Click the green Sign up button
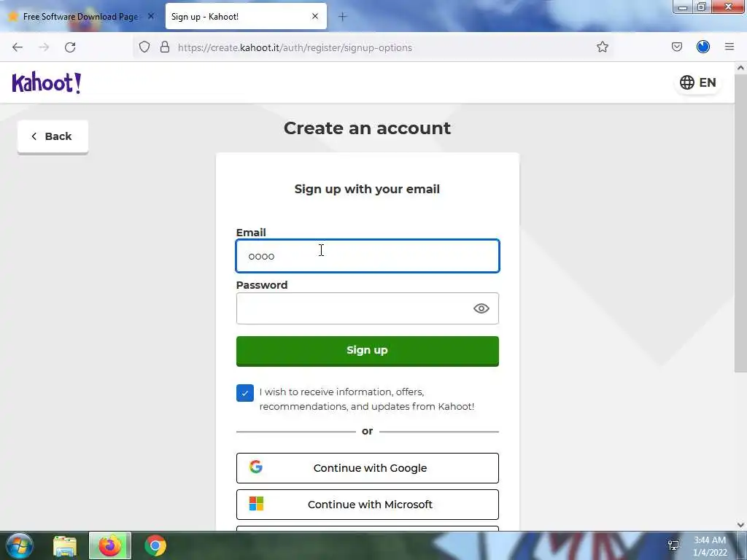The width and height of the screenshot is (747, 560). [368, 351]
